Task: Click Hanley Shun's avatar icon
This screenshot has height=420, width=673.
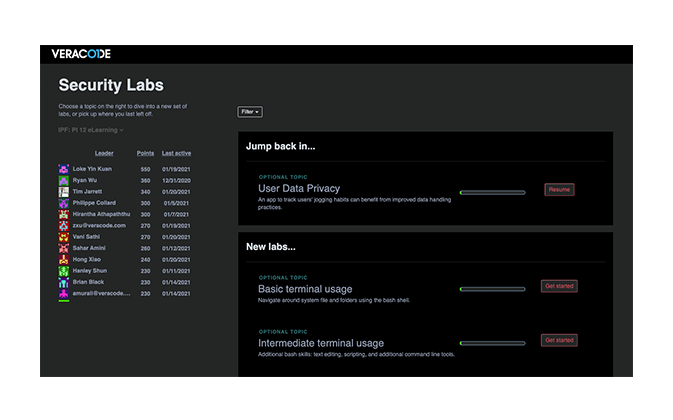Action: [x=64, y=271]
